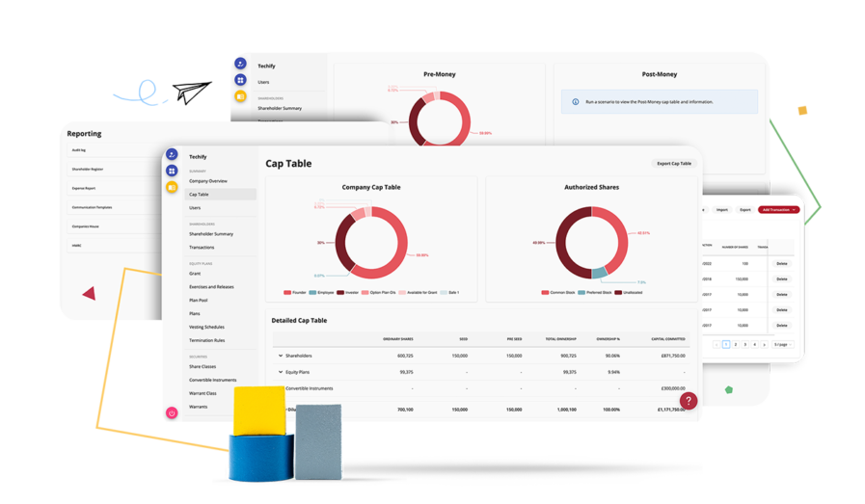Click Import in the transactions window

click(x=721, y=209)
